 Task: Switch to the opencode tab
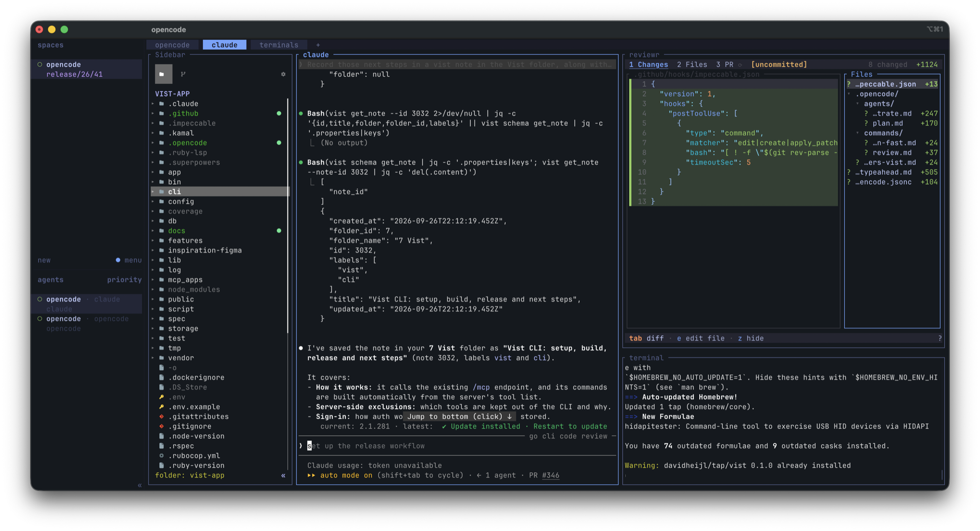[172, 45]
